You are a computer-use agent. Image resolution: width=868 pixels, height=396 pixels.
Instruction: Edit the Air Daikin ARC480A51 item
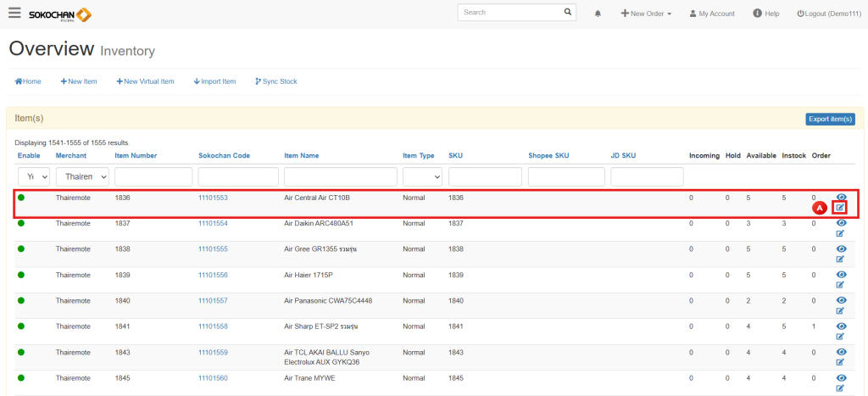click(x=840, y=233)
